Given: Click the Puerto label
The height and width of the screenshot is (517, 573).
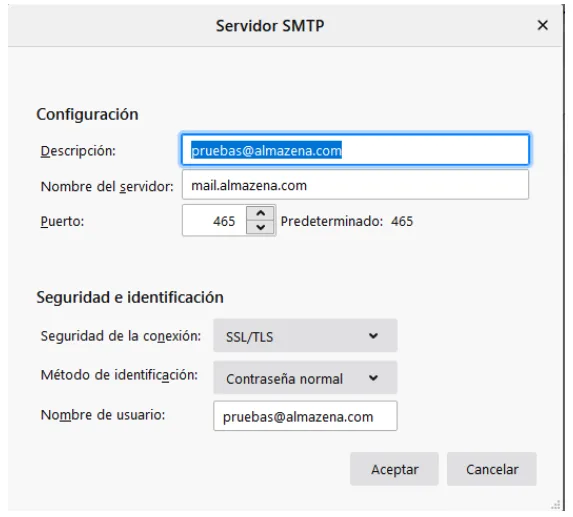Looking at the screenshot, I should coord(62,221).
